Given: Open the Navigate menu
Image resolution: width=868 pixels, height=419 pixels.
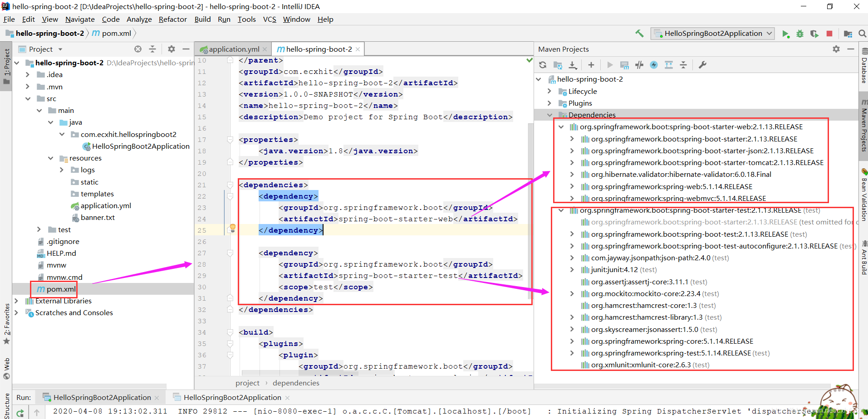Looking at the screenshot, I should tap(80, 19).
